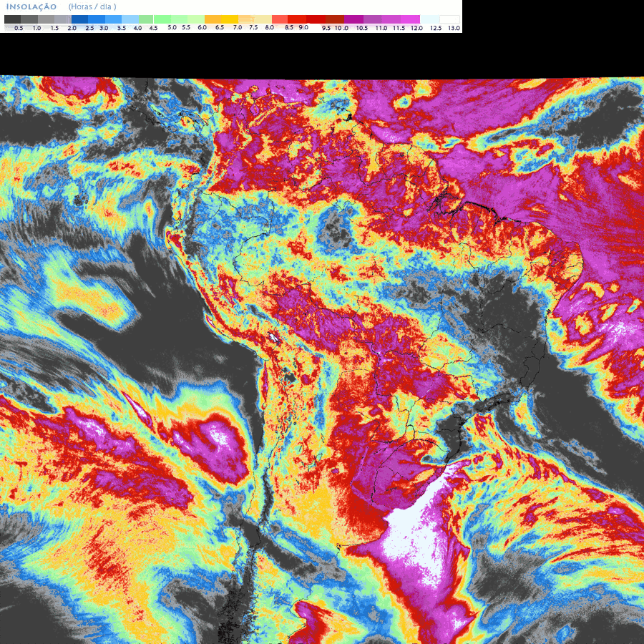644x644 pixels.
Task: Select the 0.5 legend value
Action: 19,28
